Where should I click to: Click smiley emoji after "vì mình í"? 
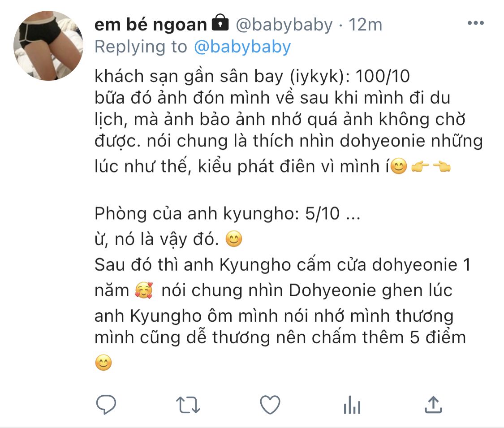[399, 166]
